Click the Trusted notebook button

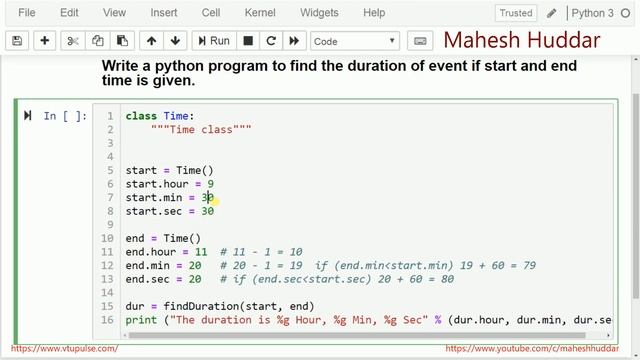[x=516, y=13]
